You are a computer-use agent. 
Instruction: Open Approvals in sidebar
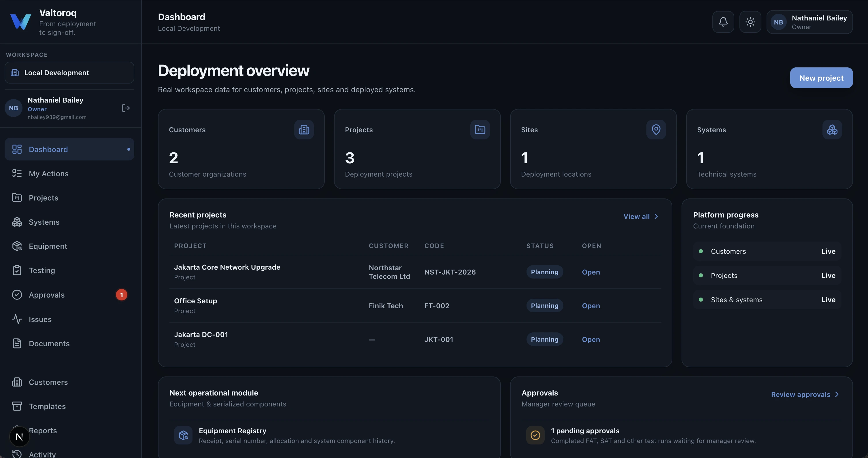69,295
